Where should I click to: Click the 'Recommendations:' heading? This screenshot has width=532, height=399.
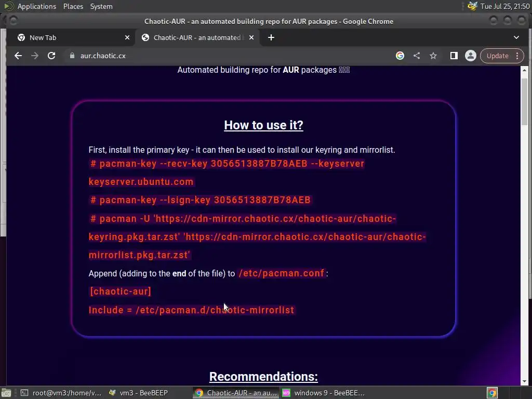(x=263, y=377)
